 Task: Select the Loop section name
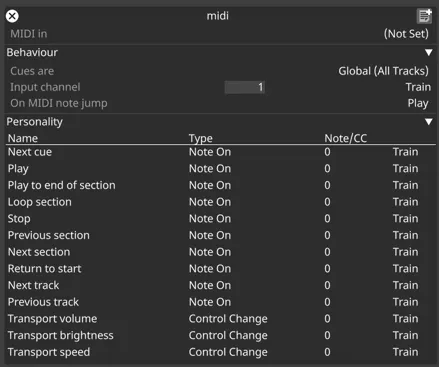[x=40, y=202]
